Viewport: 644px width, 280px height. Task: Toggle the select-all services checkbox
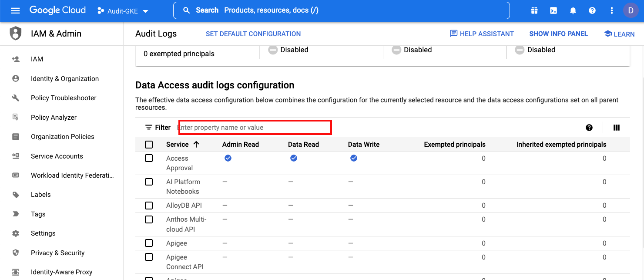coord(149,145)
